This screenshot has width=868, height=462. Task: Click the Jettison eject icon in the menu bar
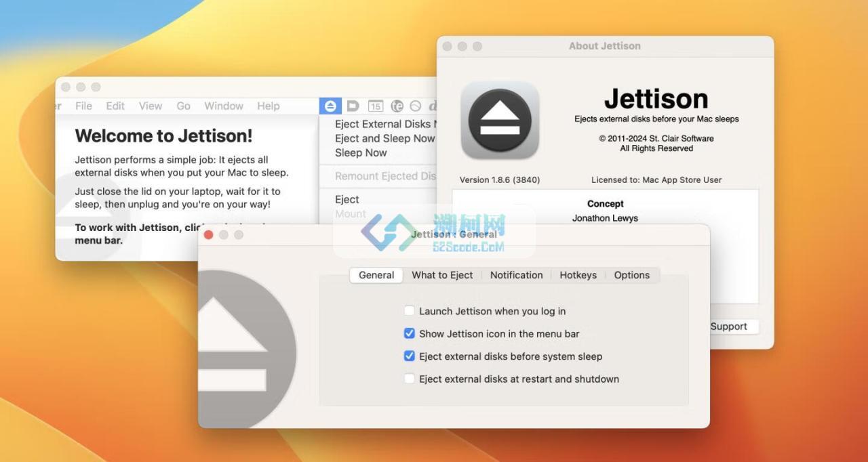330,106
